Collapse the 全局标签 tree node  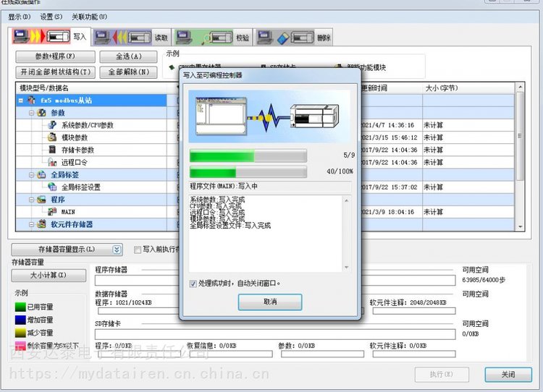click(31, 174)
